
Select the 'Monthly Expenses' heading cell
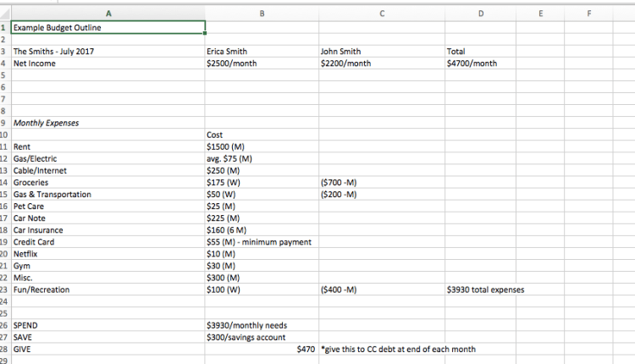tap(108, 123)
